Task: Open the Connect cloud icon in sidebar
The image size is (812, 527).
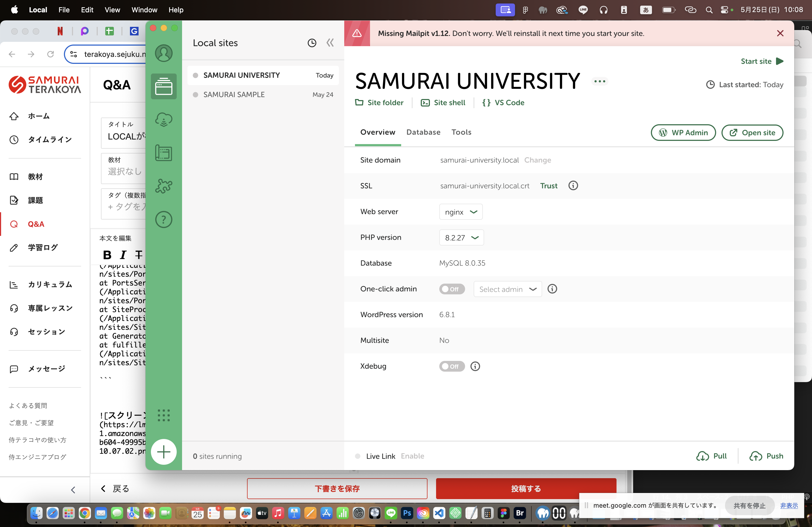Action: click(x=164, y=119)
